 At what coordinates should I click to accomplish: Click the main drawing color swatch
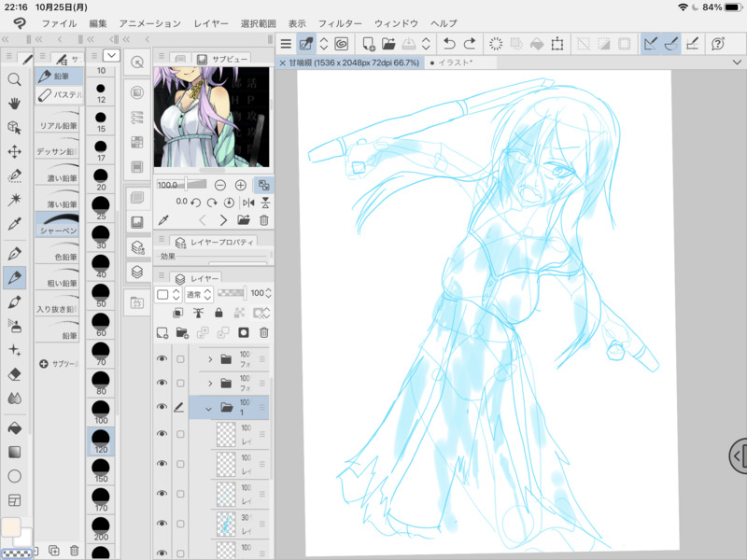[x=11, y=527]
